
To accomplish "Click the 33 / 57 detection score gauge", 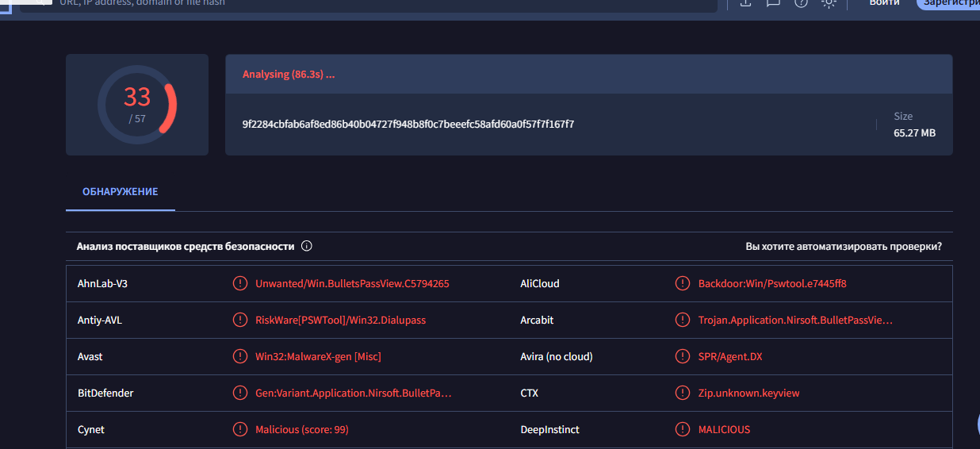I will (137, 105).
